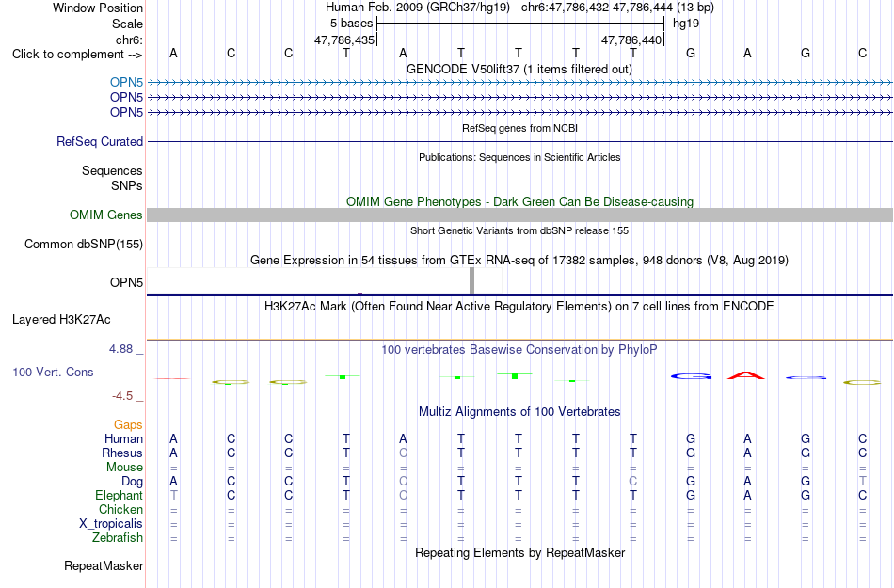Screen dimensions: 894x588
Task: Open 'Repeating Elements by RepeatMasker' title
Action: [520, 552]
